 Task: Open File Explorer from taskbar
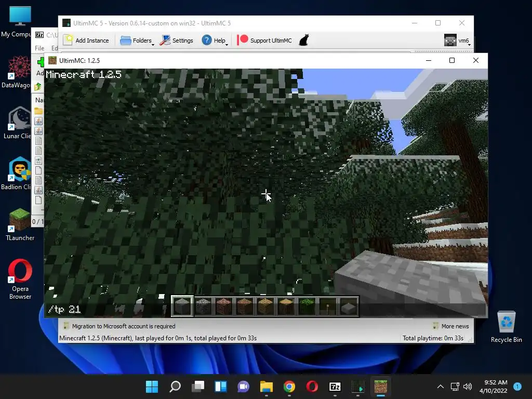pyautogui.click(x=267, y=387)
